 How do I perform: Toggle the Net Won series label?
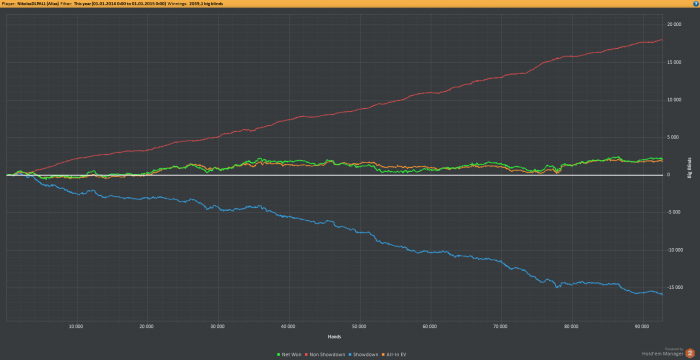point(292,355)
